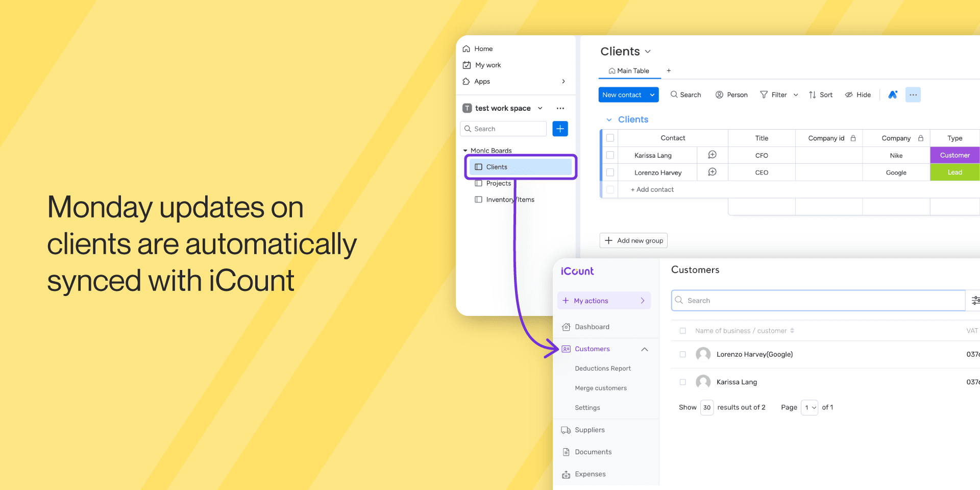Image resolution: width=980 pixels, height=490 pixels.
Task: Open Sort options
Action: pyautogui.click(x=821, y=95)
